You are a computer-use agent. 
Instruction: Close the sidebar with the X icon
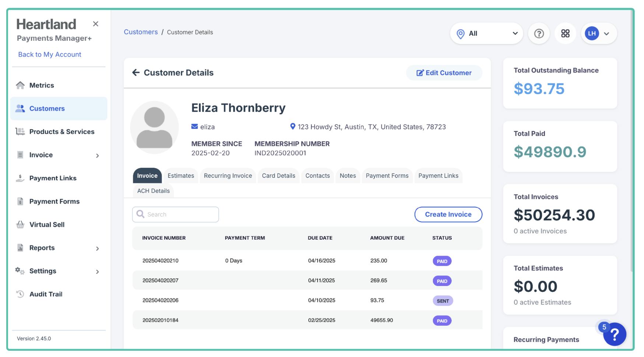pos(95,24)
